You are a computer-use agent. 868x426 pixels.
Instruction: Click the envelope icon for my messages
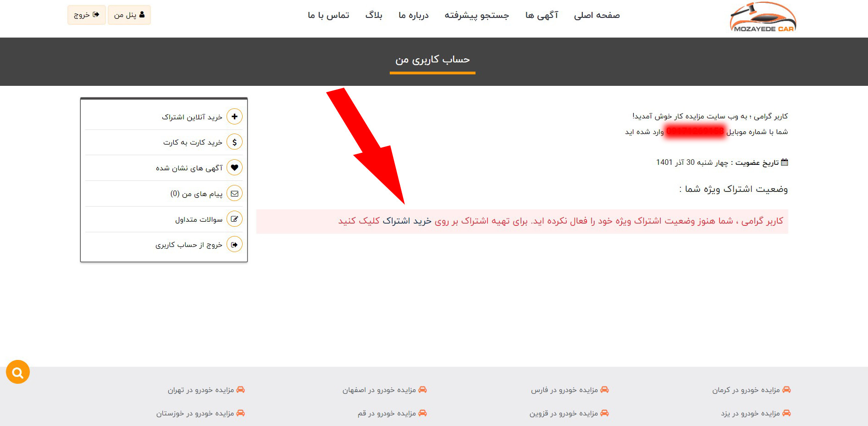pyautogui.click(x=234, y=194)
